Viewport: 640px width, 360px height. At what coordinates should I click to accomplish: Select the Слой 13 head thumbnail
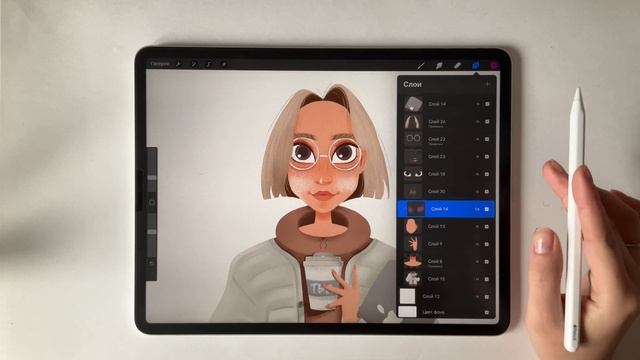[x=413, y=227]
